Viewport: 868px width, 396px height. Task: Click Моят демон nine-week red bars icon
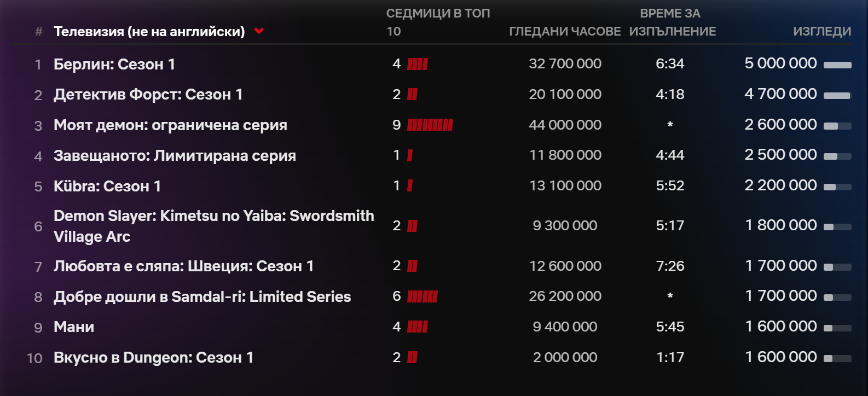click(430, 125)
